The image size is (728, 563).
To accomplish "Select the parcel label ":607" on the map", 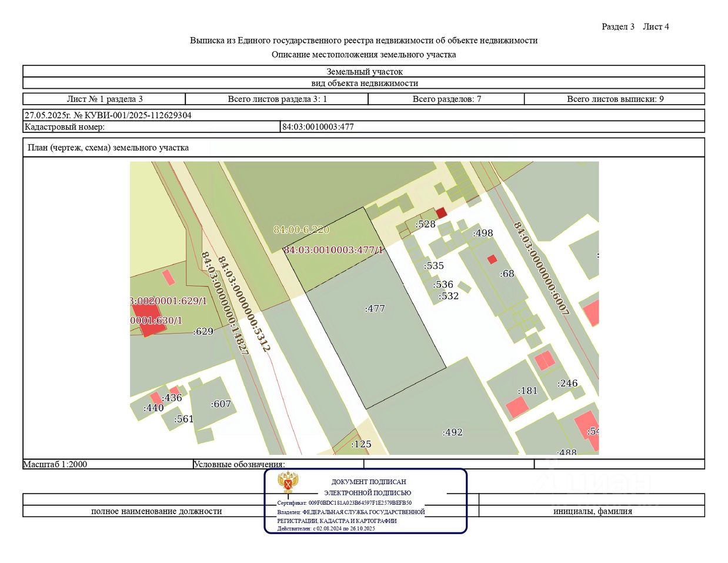I will point(221,404).
